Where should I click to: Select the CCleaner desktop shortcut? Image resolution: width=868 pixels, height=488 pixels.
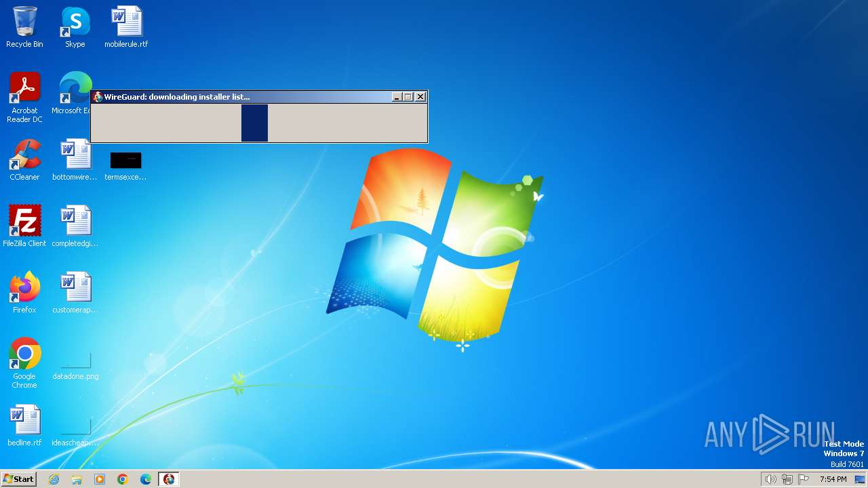point(24,160)
